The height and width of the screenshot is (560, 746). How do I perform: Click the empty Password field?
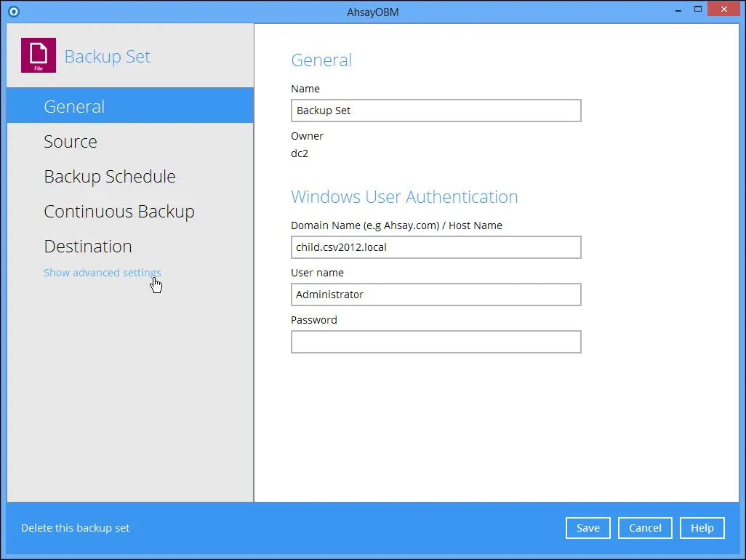436,342
